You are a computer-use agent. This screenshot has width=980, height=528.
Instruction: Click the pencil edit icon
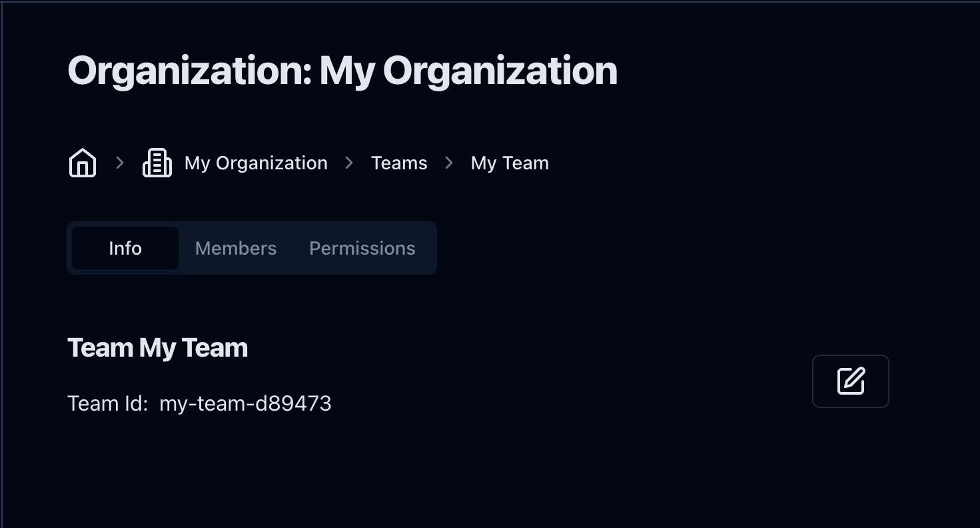click(850, 381)
